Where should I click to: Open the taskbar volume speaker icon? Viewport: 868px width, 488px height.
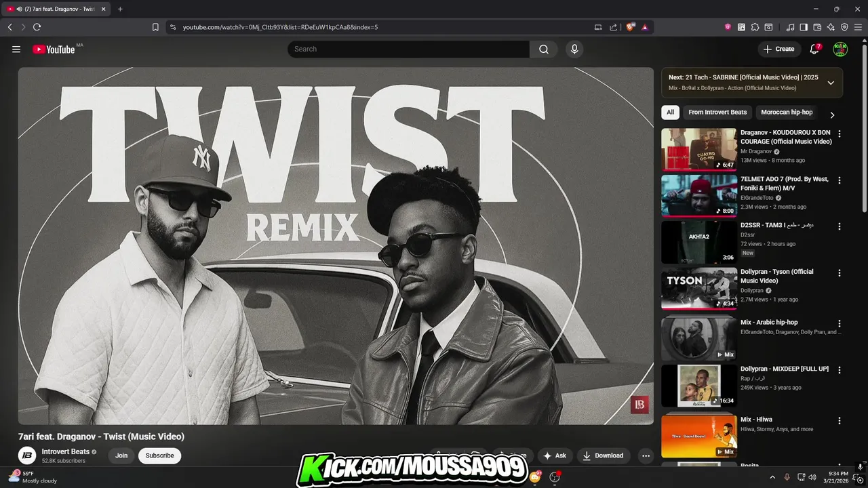(812, 477)
